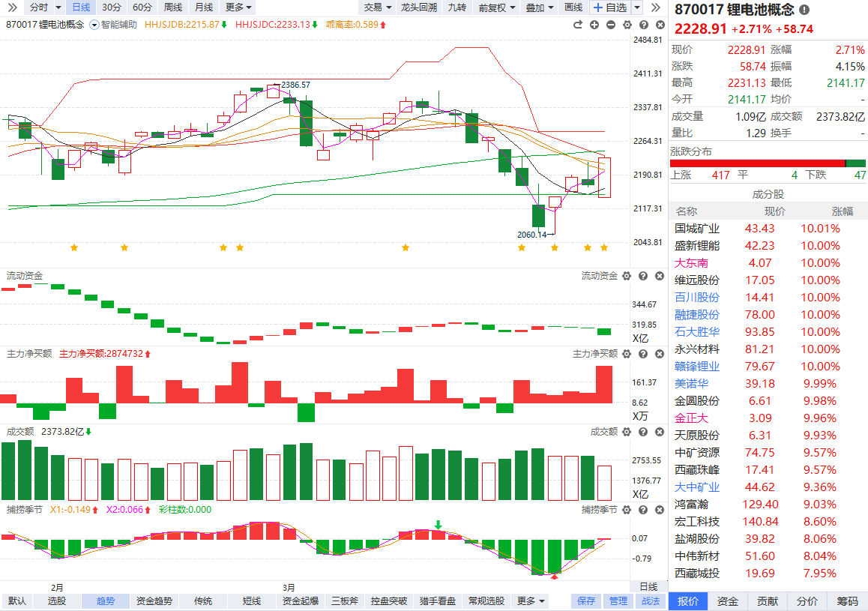Select 赣锋锂业 in the constituent list
The height and width of the screenshot is (611, 868).
pyautogui.click(x=697, y=367)
